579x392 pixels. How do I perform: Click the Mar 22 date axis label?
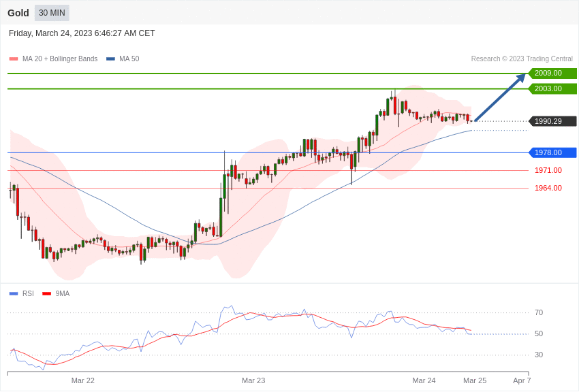tap(82, 380)
